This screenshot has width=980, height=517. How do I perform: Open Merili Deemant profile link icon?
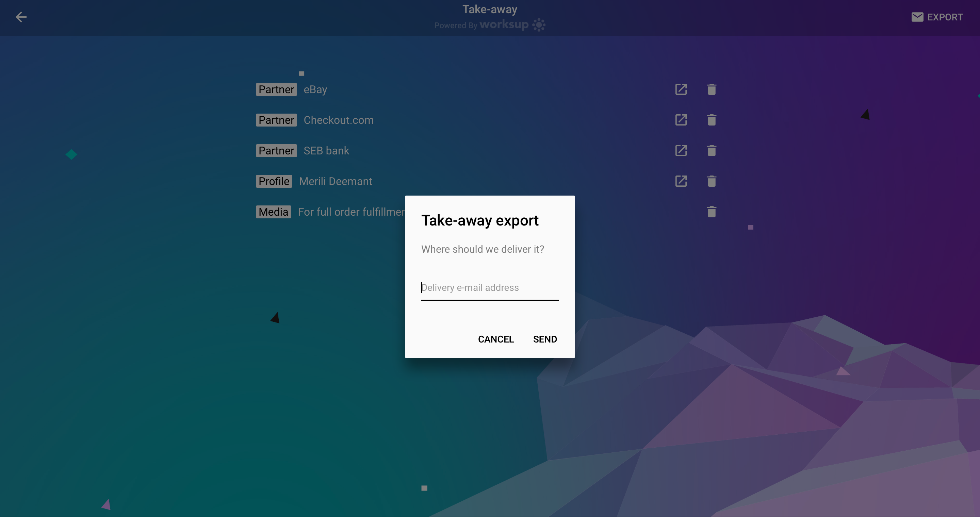click(681, 181)
